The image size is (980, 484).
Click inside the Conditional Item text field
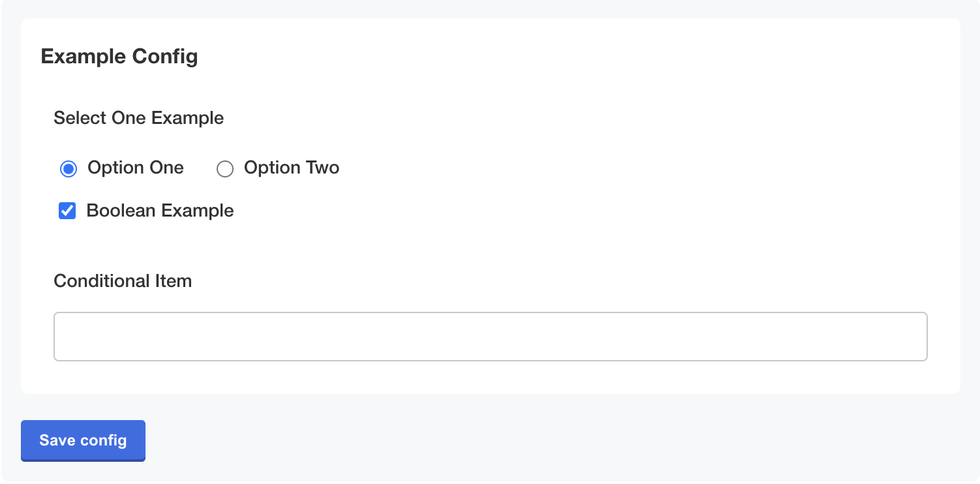[489, 336]
